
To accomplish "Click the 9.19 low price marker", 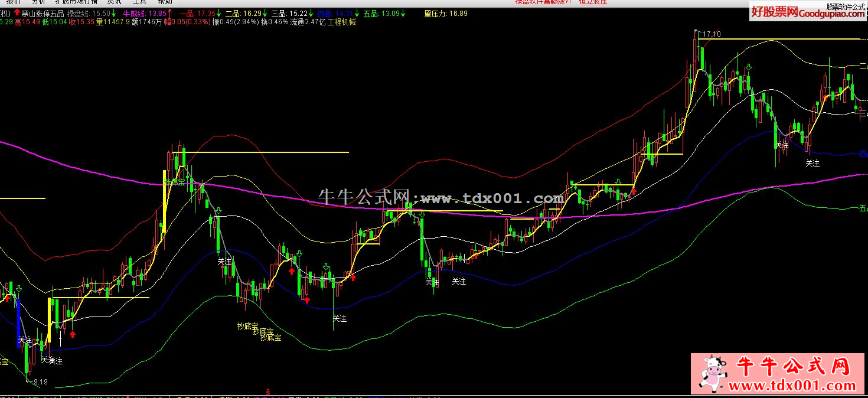I will pos(40,382).
